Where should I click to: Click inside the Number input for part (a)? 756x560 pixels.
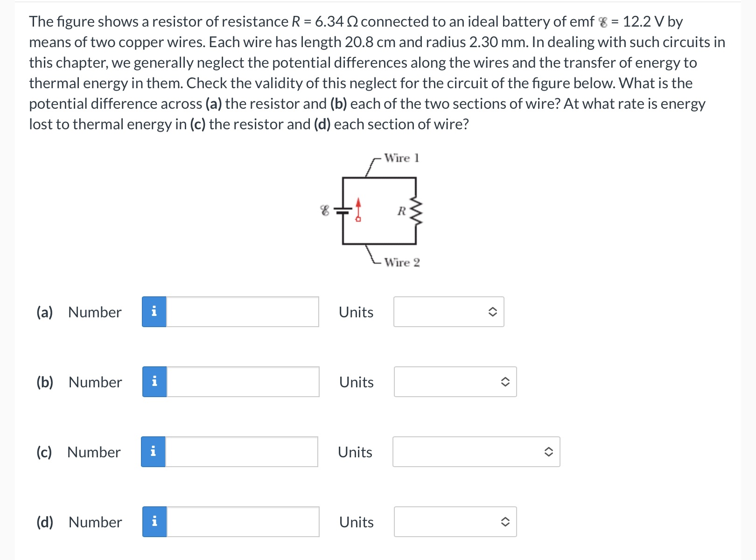(243, 312)
